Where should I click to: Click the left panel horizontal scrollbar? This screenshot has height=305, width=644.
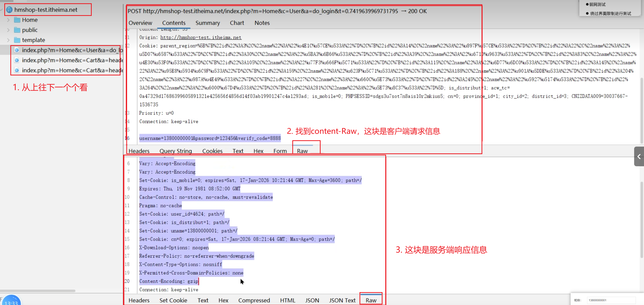(38, 291)
